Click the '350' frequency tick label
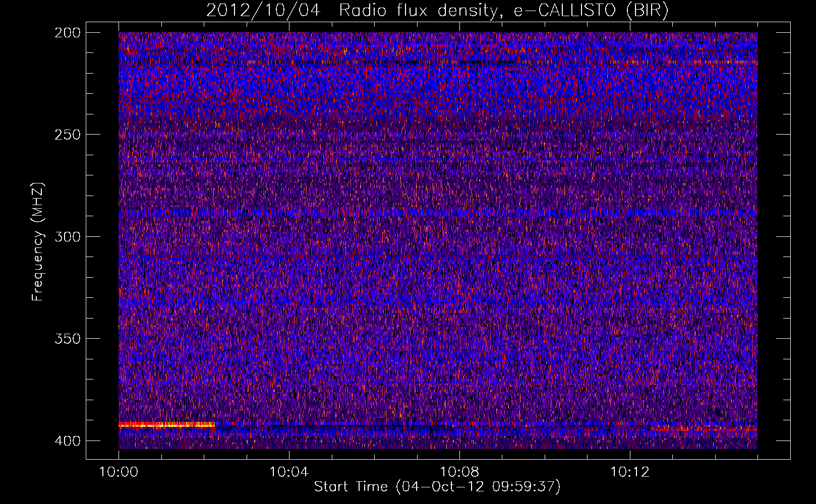 tap(67, 339)
